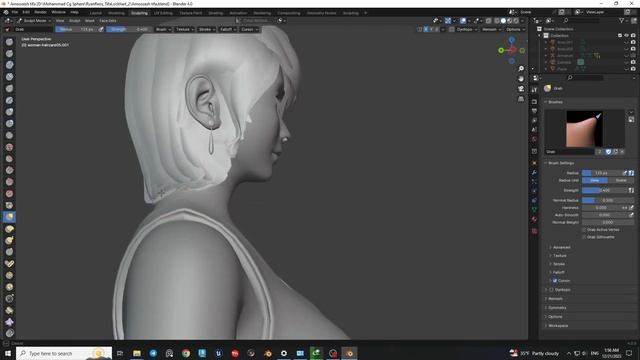The height and width of the screenshot is (360, 640).
Task: Open the Render properties tab icon
Action: (x=534, y=101)
